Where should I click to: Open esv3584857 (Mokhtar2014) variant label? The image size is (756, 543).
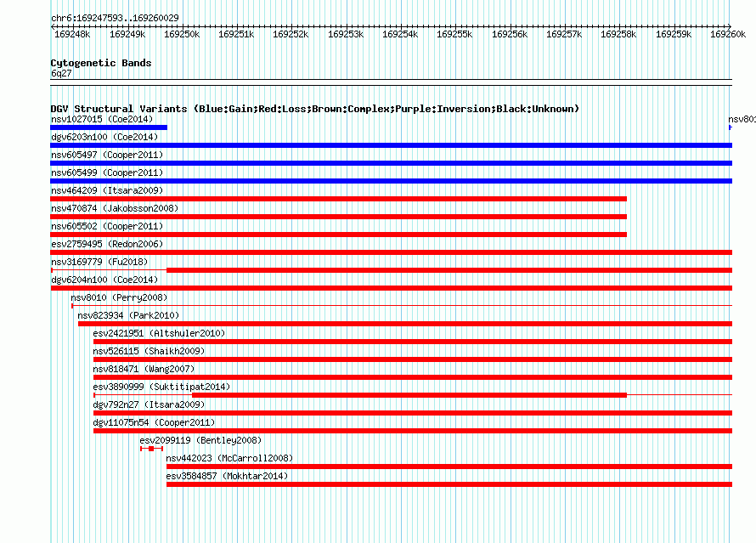(227, 476)
